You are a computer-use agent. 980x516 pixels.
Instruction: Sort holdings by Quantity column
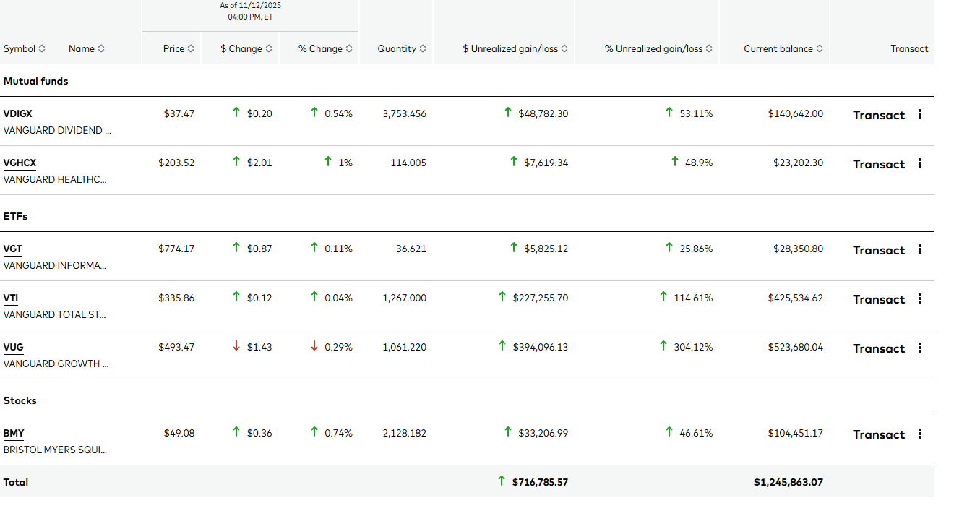(402, 48)
